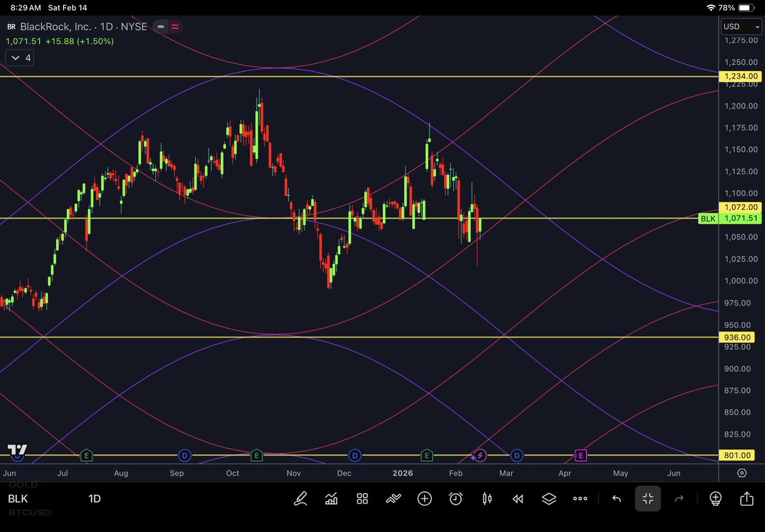This screenshot has height=532, width=765.
Task: Open the indicators chart icon
Action: pos(331,498)
